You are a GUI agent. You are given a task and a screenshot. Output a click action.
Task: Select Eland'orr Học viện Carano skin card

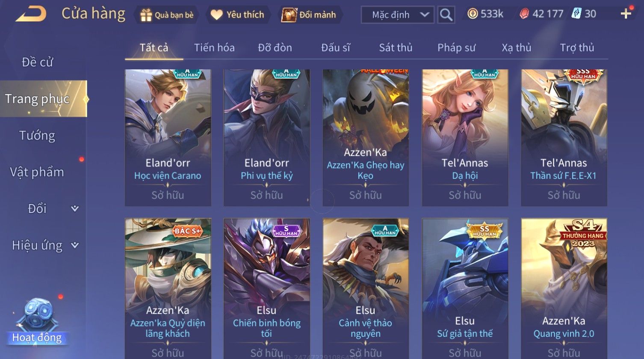[x=168, y=138]
